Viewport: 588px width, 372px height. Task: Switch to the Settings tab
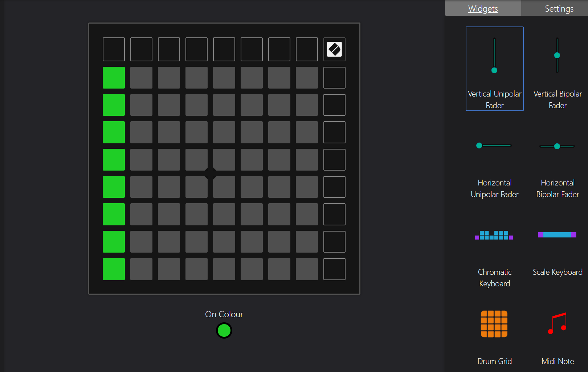(559, 8)
